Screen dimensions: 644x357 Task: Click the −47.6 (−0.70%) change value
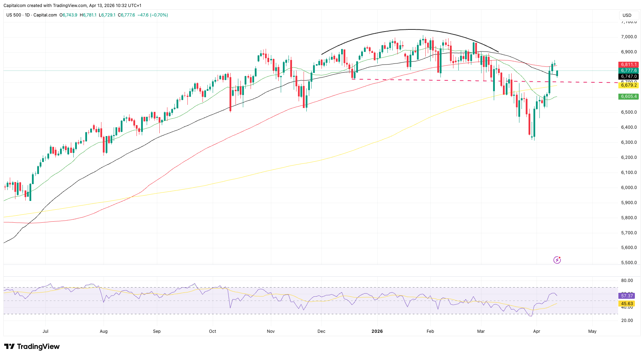[152, 15]
